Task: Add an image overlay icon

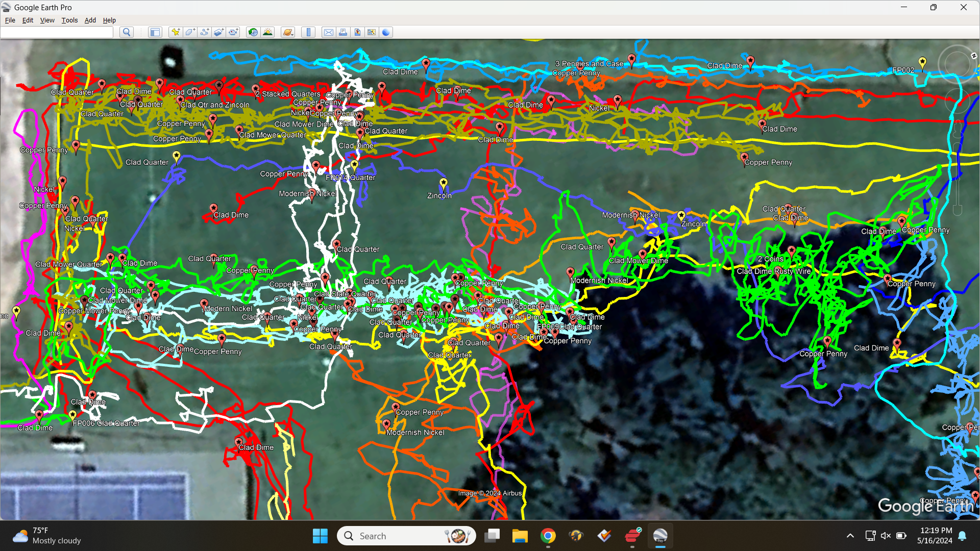Action: (218, 32)
